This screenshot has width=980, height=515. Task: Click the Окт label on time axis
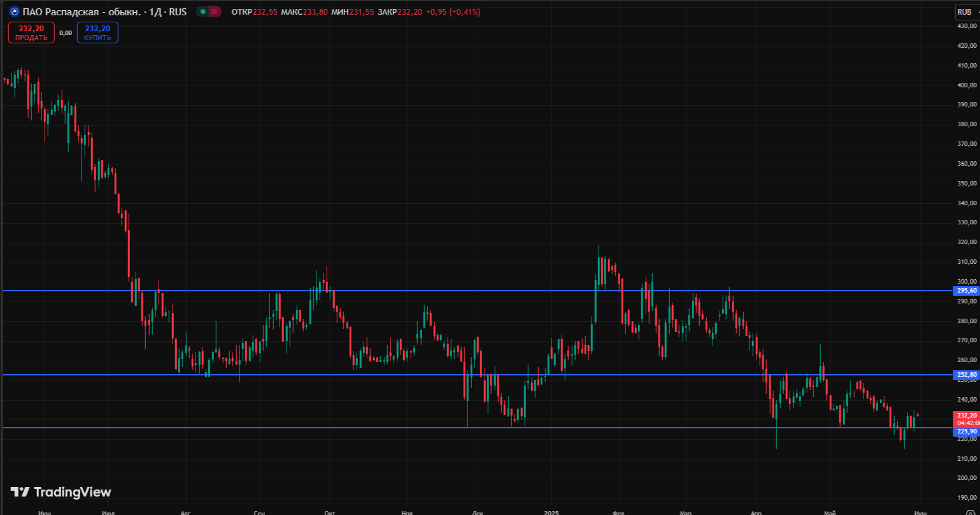click(329, 512)
